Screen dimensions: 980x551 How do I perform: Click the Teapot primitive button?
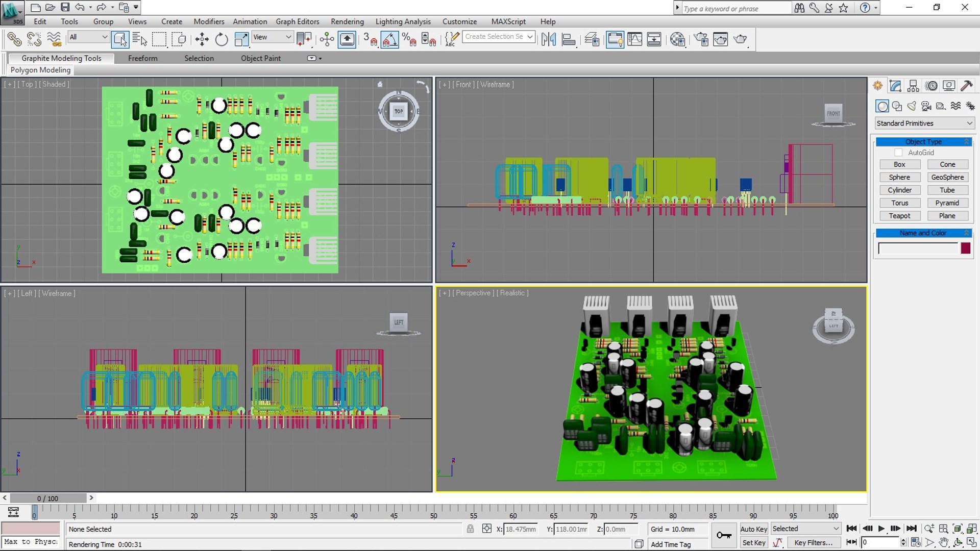[x=899, y=216]
